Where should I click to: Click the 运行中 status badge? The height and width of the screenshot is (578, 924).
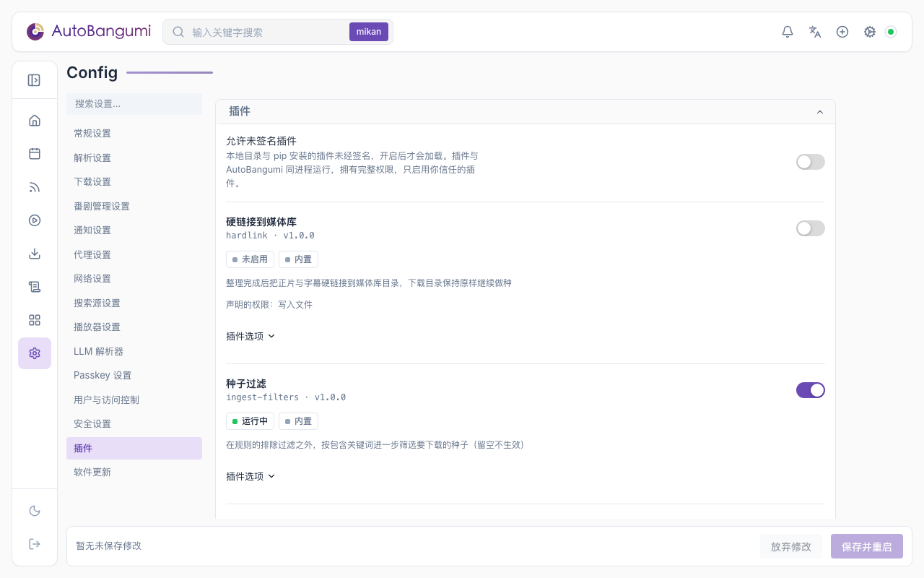coord(250,421)
